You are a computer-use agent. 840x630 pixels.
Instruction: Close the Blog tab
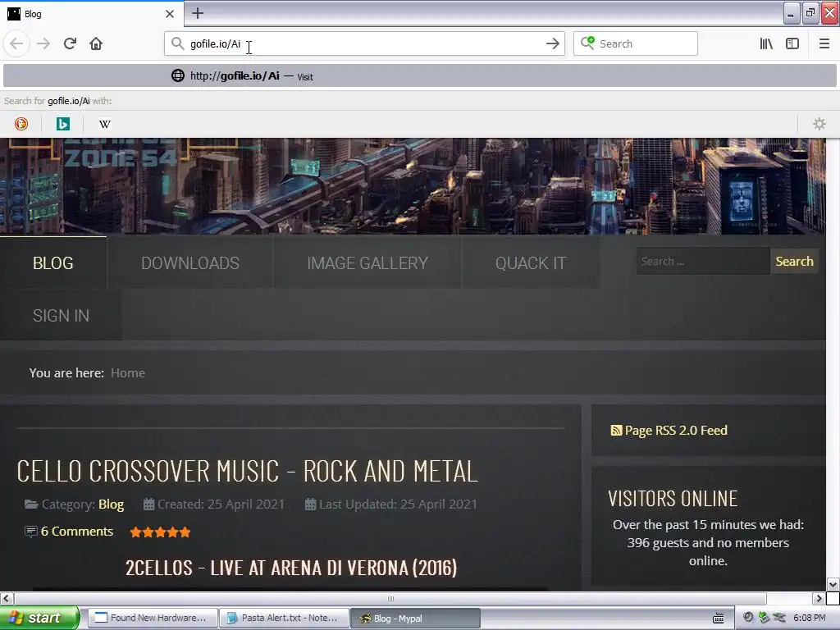tap(170, 14)
